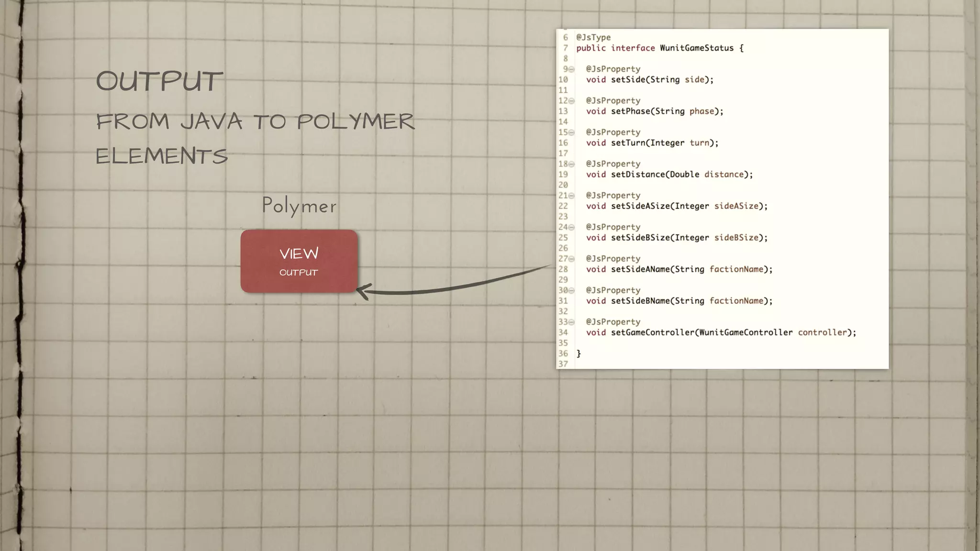Screen dimensions: 980x551
Task: Click the setSide method name
Action: 628,79
